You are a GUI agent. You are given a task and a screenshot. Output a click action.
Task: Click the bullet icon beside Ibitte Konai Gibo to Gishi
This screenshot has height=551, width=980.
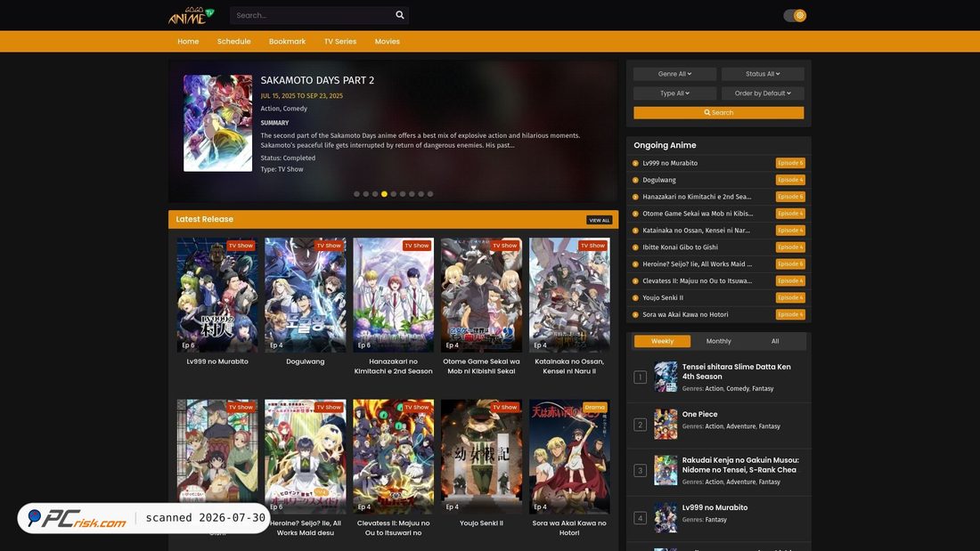point(635,247)
